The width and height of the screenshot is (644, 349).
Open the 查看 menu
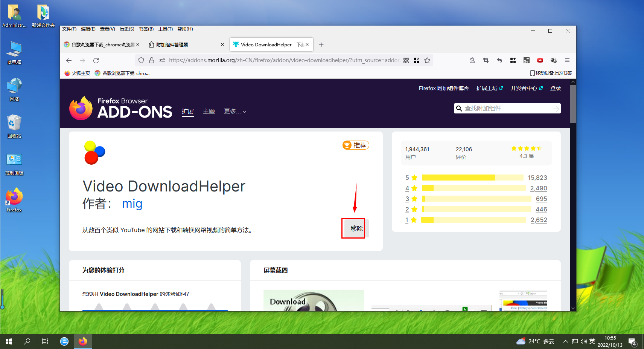(x=107, y=29)
